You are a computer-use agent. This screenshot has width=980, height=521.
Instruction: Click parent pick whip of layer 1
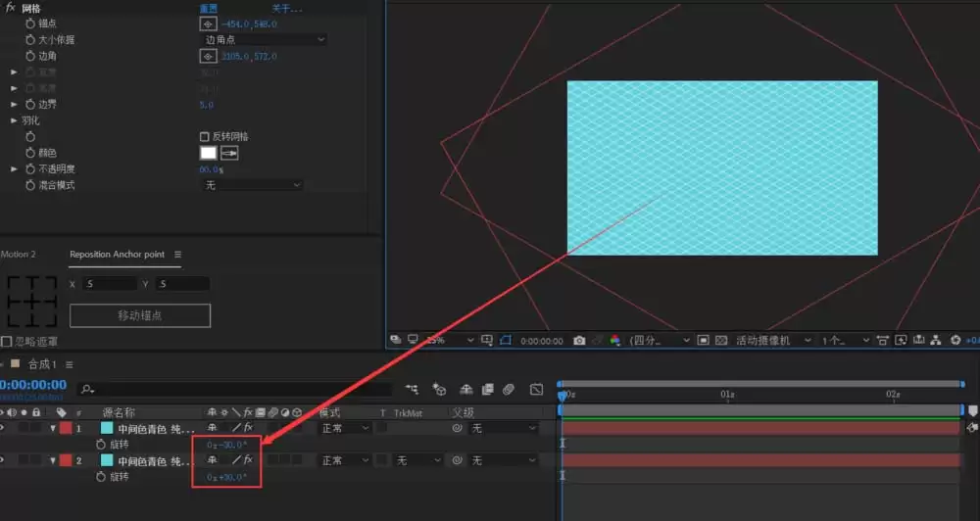click(457, 429)
